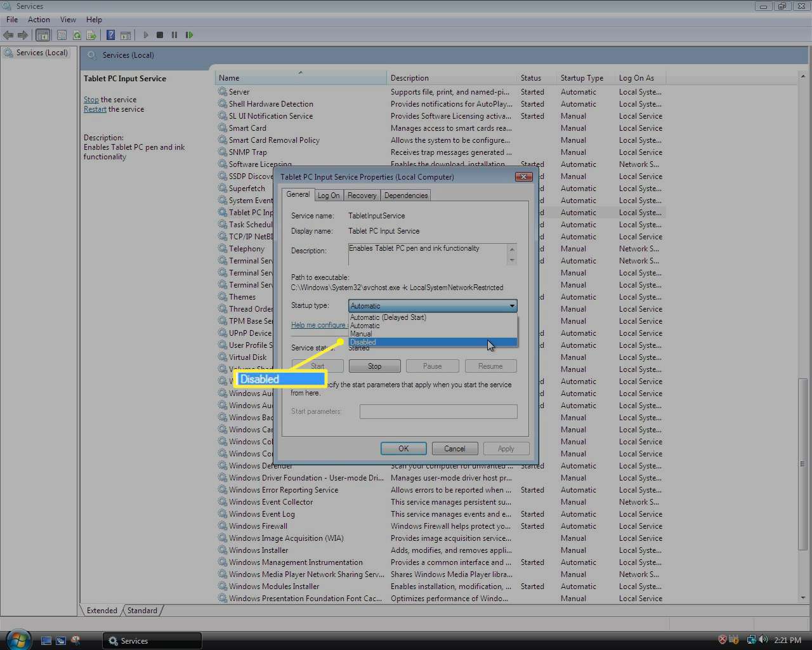
Task: Click the Stop button in properties dialog
Action: pos(375,366)
